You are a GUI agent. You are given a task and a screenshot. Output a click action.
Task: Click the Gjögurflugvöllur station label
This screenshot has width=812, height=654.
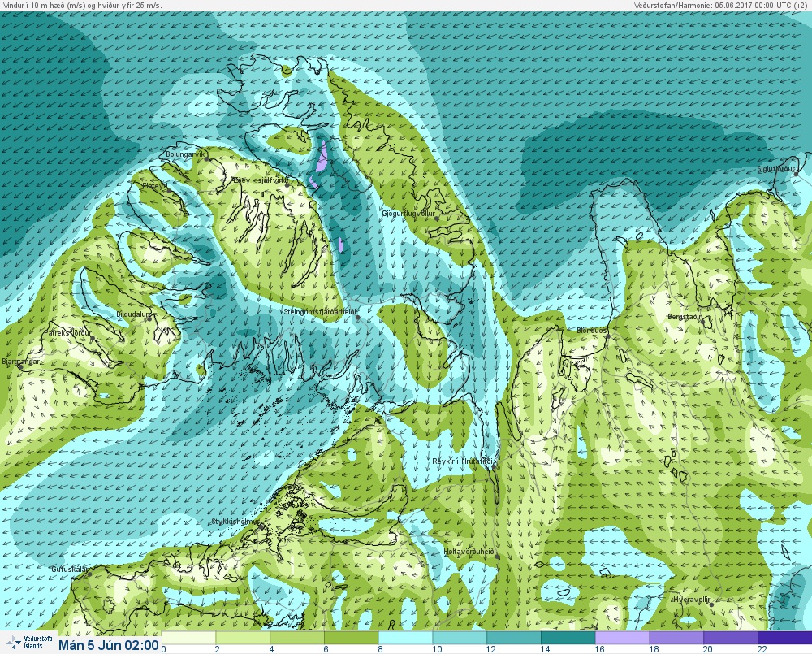coord(408,214)
